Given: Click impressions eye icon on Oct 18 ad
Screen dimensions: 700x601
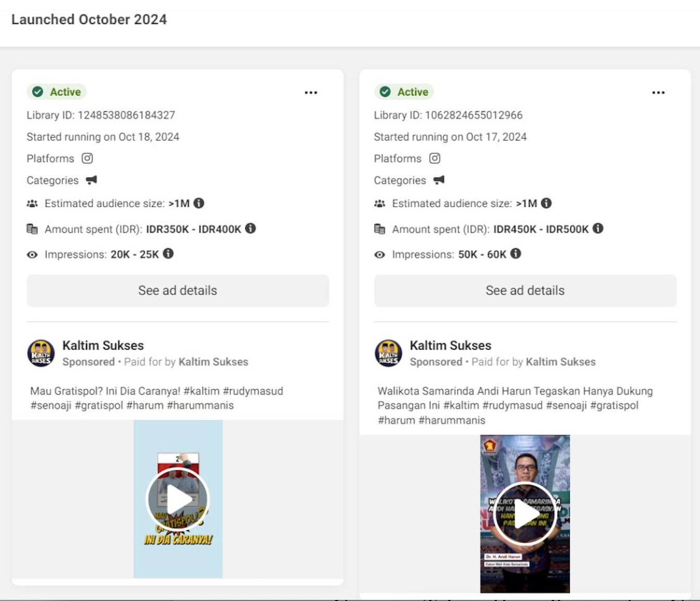Looking at the screenshot, I should [x=32, y=255].
